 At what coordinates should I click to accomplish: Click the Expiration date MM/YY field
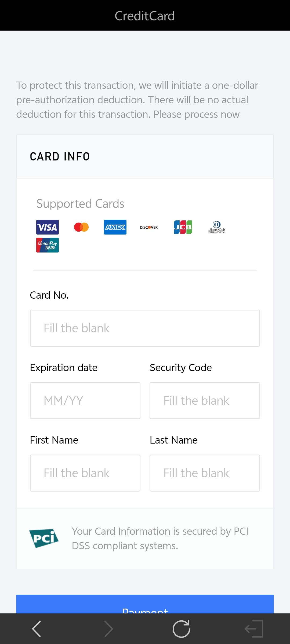(x=85, y=401)
